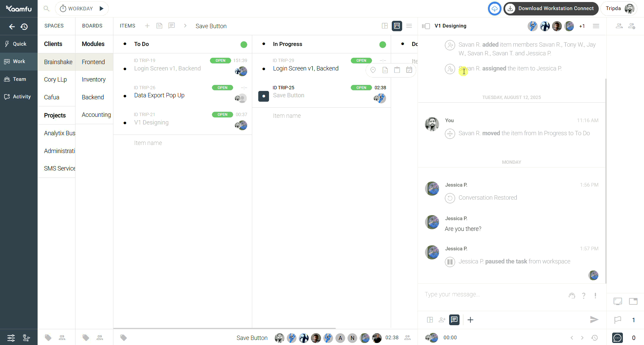Image resolution: width=644 pixels, height=345 pixels.
Task: Open the Work section in left sidebar
Action: point(19,61)
